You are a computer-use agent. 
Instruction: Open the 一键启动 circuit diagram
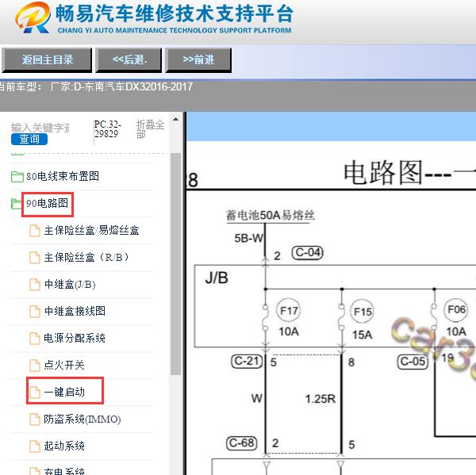pos(64,393)
